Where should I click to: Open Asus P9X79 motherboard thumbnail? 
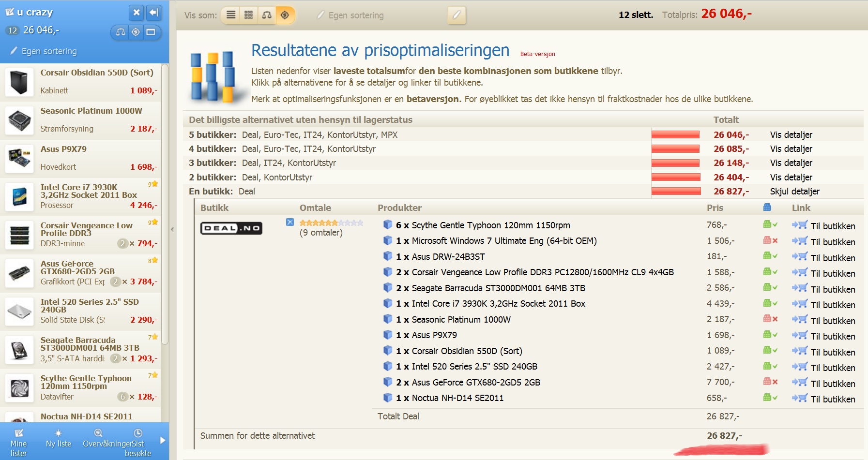pos(19,158)
